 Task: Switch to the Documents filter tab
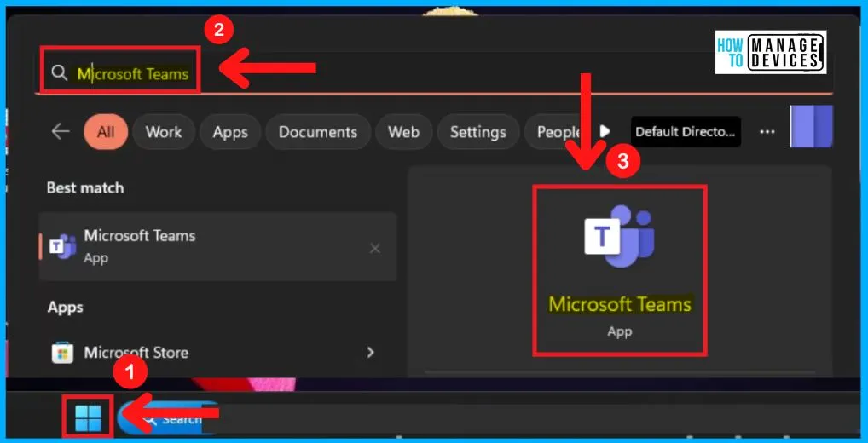click(318, 132)
